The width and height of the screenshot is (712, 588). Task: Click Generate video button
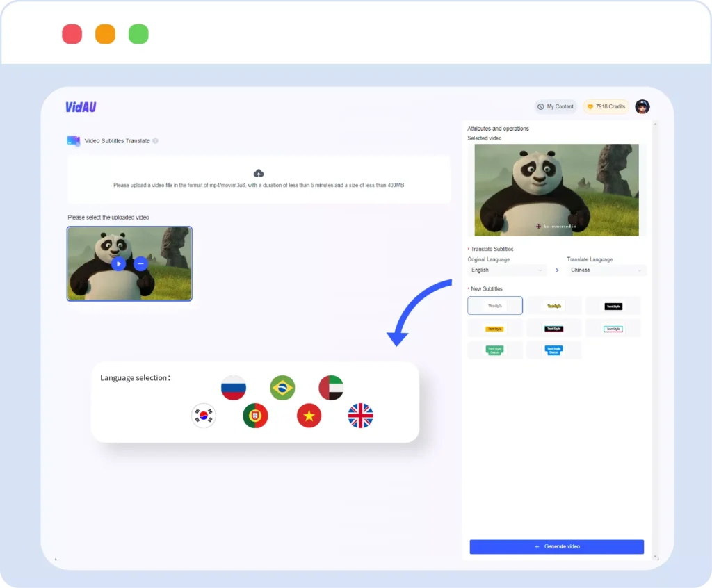click(557, 547)
